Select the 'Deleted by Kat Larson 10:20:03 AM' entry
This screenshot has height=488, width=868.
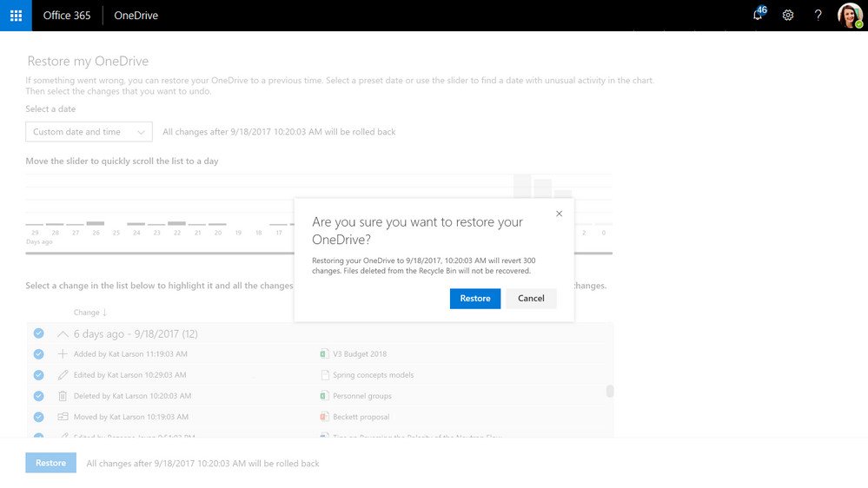132,396
